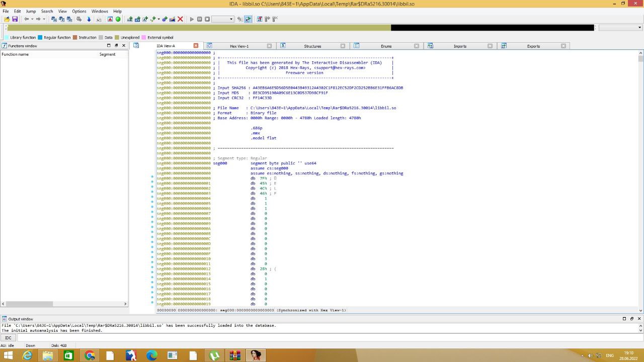Click the debugger pause icon
Viewport: 644px width, 362px height.
pos(199,19)
